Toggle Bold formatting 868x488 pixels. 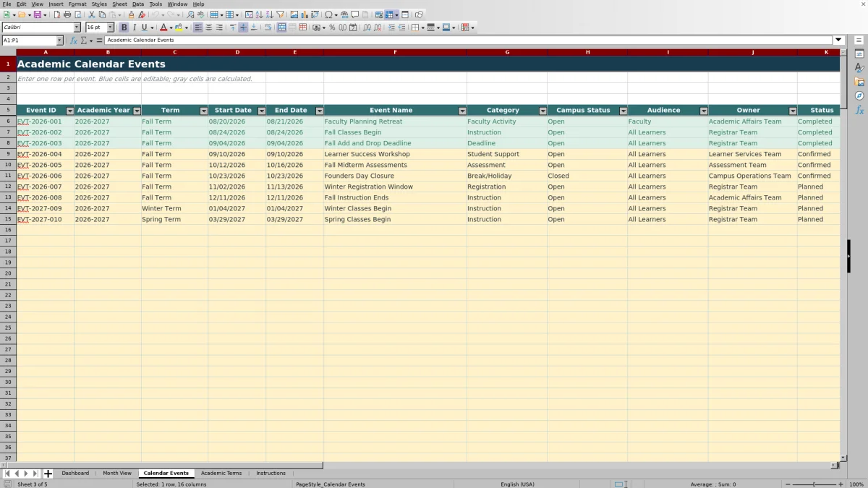[124, 27]
